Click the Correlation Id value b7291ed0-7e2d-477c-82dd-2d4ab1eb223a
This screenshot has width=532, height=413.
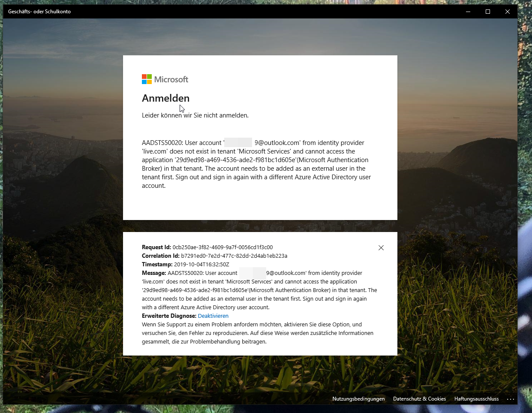(x=234, y=256)
